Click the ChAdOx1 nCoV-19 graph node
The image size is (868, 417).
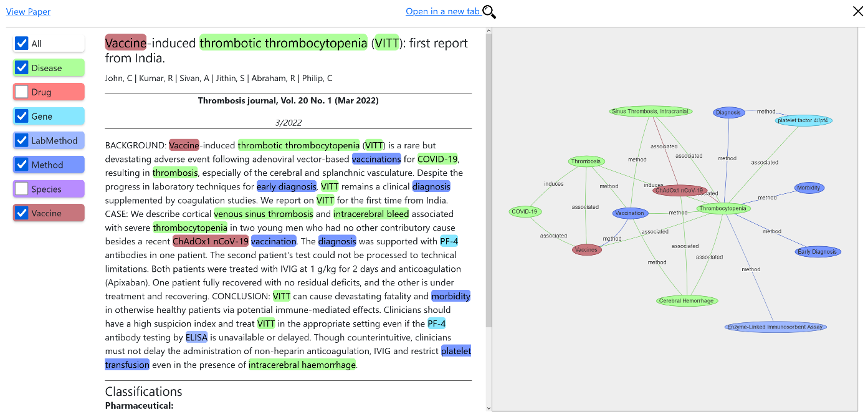coord(680,190)
